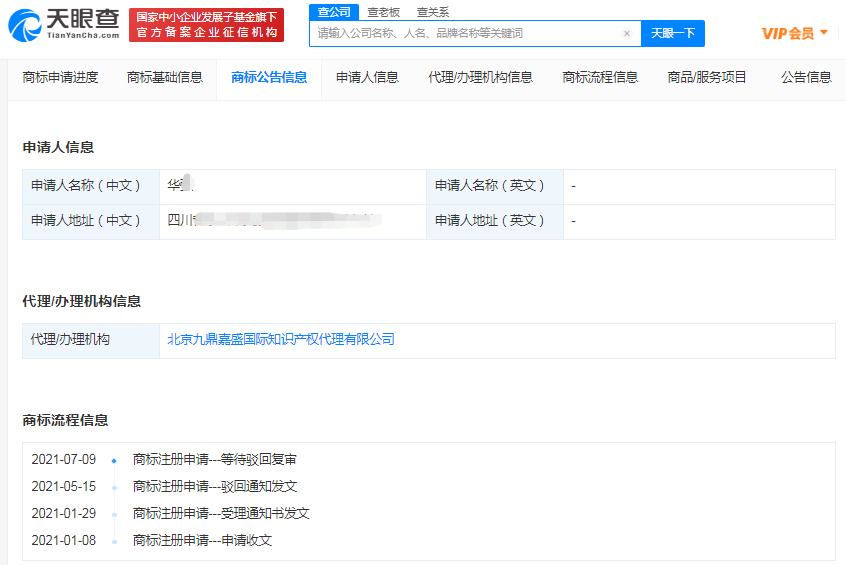Screen dimensions: 846x565
Task: Click the 2021-01-08 申请收文 timeline dot
Action: tap(114, 541)
